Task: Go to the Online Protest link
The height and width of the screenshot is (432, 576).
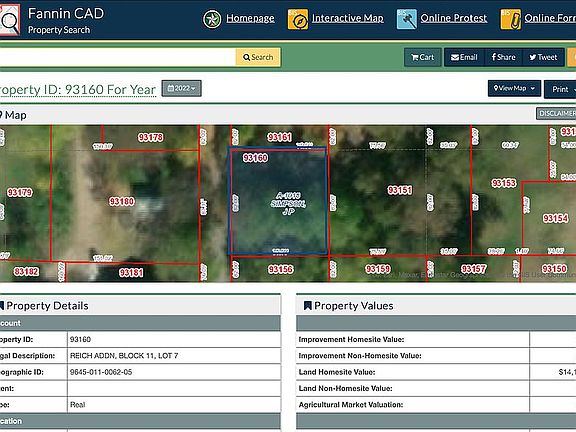Action: pos(454,18)
